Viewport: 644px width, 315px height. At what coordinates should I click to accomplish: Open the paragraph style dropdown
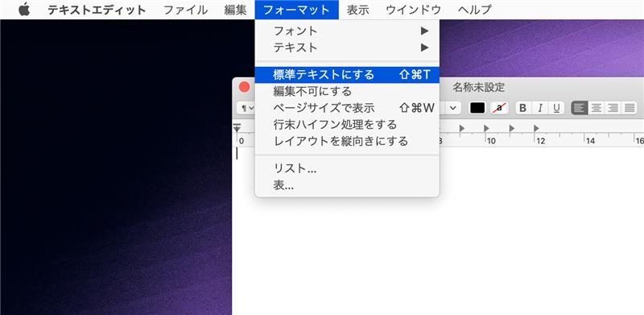246,108
